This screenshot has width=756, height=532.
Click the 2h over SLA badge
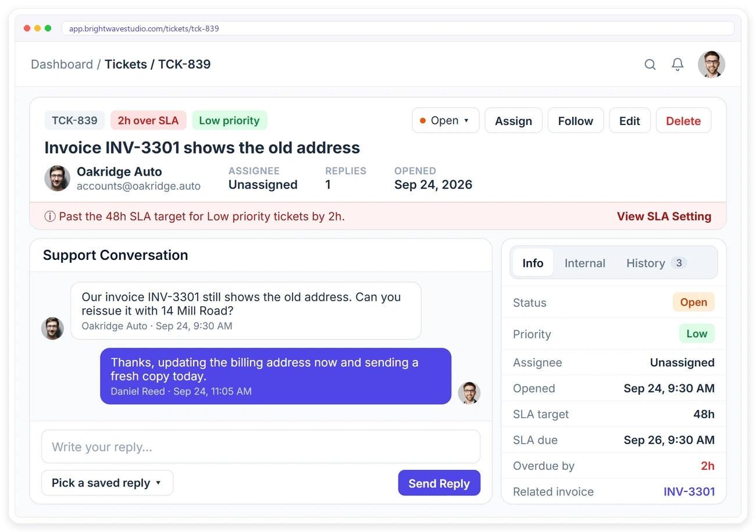148,120
